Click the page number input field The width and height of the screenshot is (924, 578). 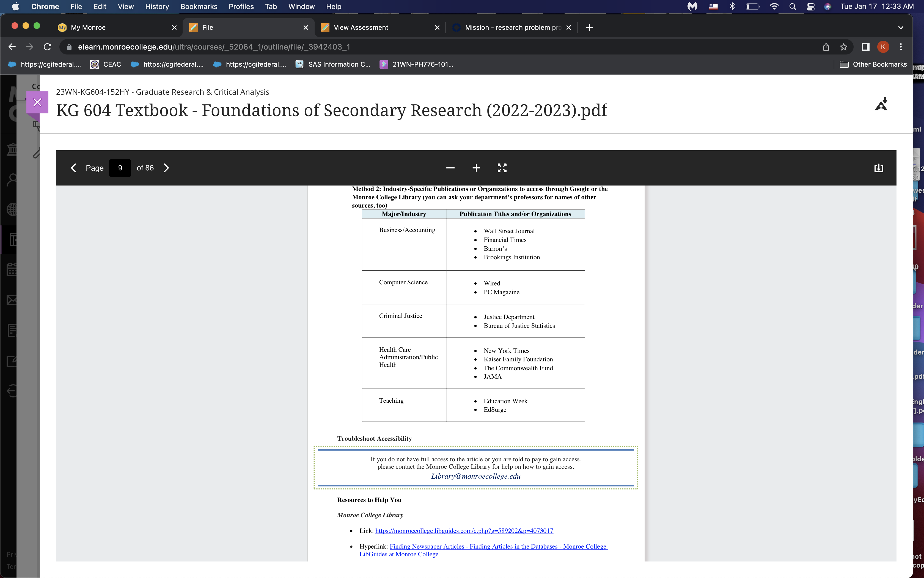(120, 168)
